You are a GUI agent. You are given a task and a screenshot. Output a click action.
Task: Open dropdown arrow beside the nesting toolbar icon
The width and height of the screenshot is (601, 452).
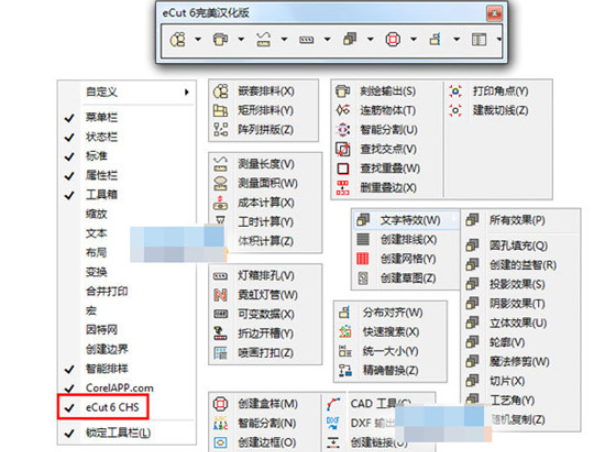click(x=198, y=39)
